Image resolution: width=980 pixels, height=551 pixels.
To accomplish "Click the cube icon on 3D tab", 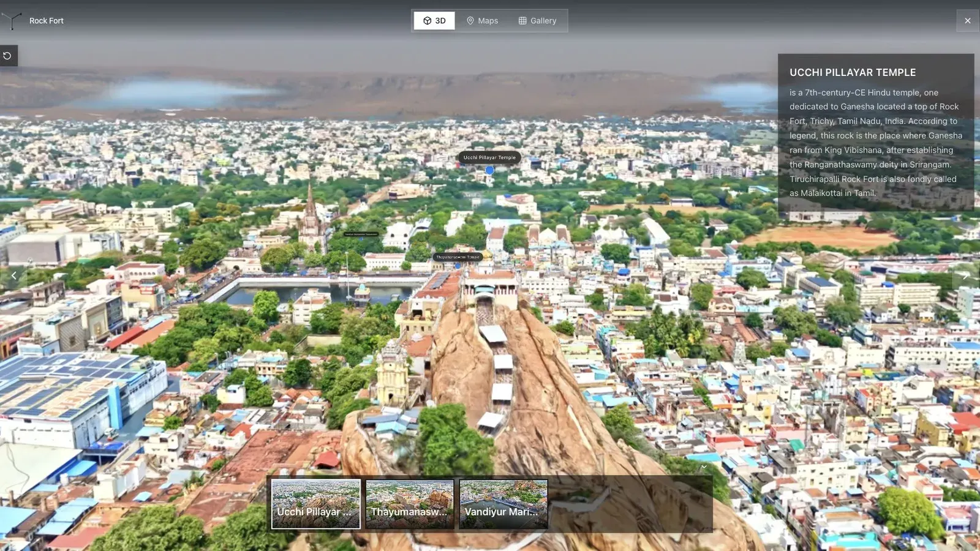I will pyautogui.click(x=427, y=21).
